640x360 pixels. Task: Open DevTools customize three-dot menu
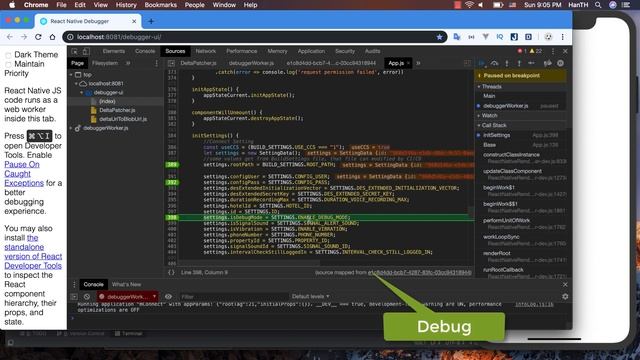point(553,51)
